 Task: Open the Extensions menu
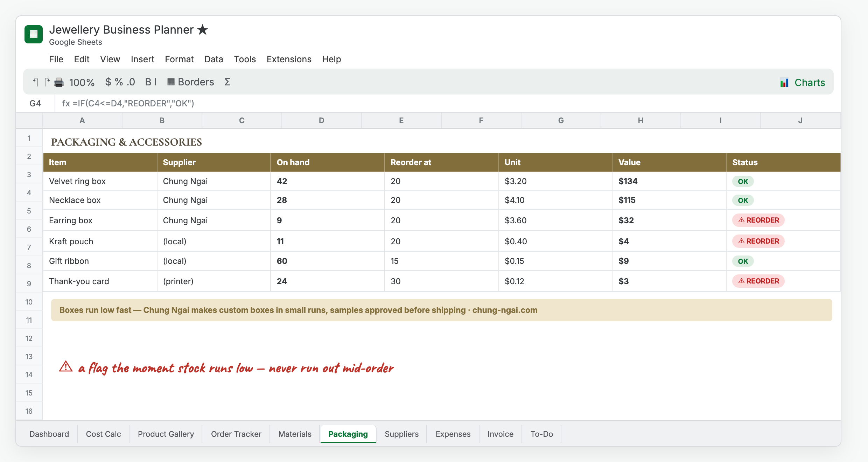pyautogui.click(x=289, y=59)
